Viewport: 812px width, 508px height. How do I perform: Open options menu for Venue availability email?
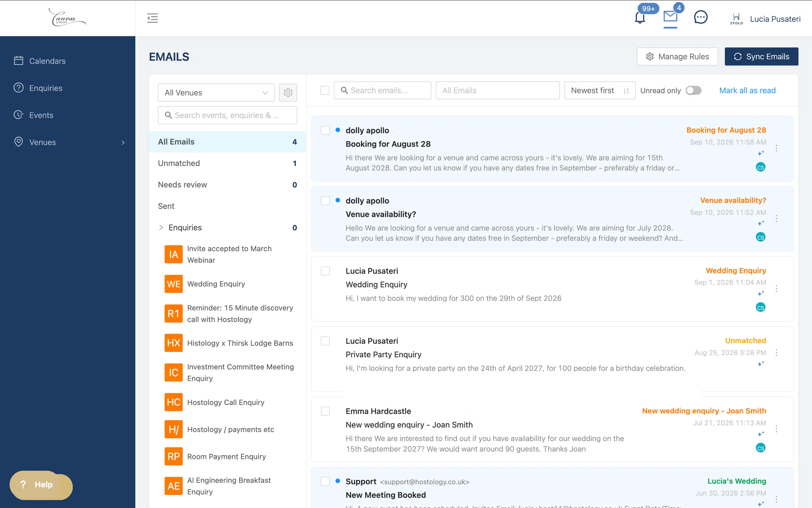point(777,218)
